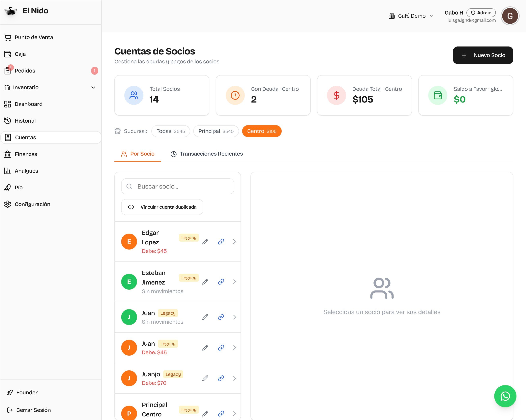Image resolution: width=526 pixels, height=420 pixels.
Task: Select the Centro $105 branch filter
Action: click(x=262, y=131)
